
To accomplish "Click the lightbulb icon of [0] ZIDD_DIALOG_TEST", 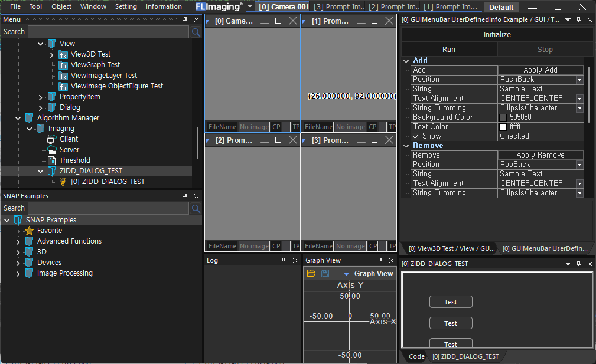I will pos(63,182).
